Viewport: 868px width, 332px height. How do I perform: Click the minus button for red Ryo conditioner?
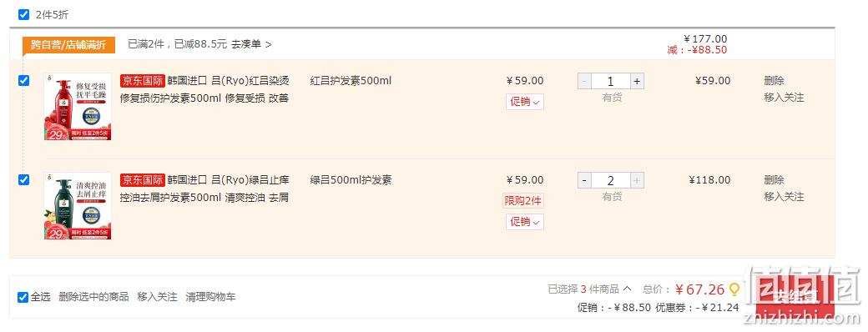coord(584,82)
